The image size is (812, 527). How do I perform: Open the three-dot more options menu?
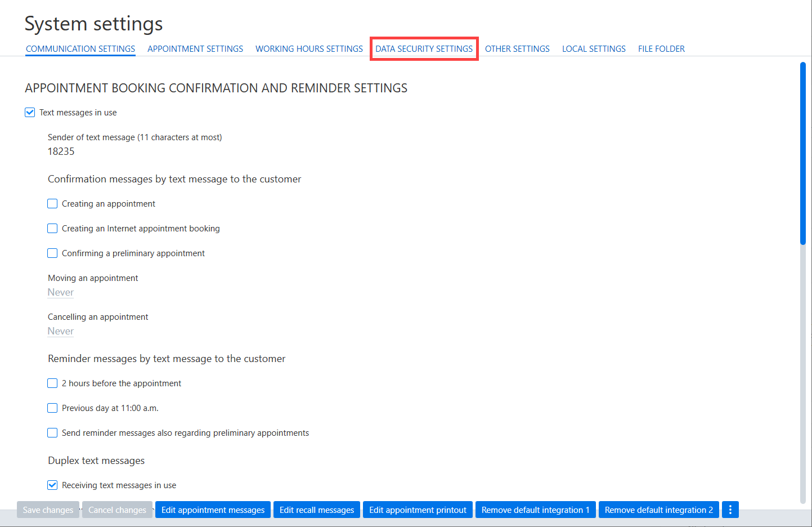pos(730,510)
